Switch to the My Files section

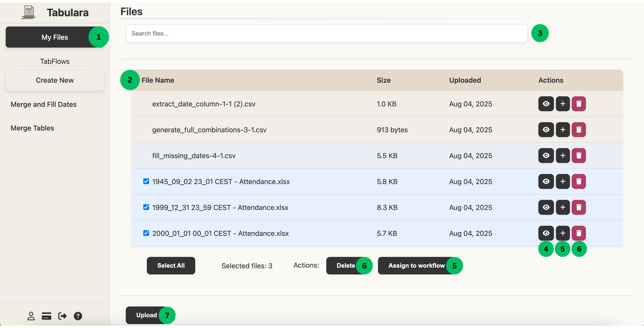click(55, 37)
